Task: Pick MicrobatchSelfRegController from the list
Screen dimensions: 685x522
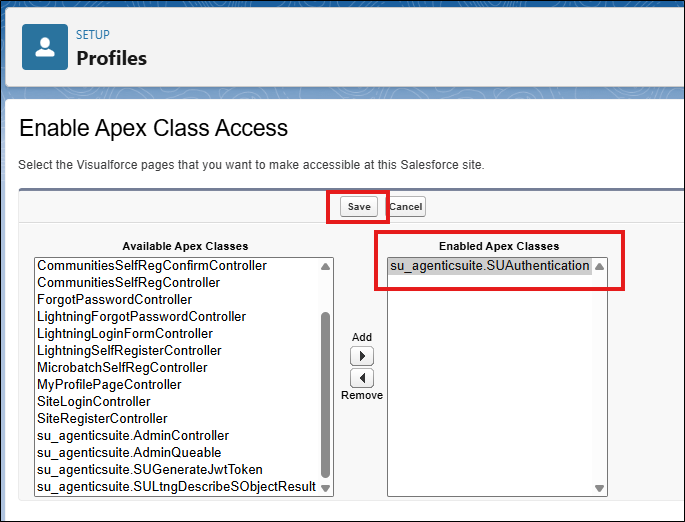Action: (123, 368)
